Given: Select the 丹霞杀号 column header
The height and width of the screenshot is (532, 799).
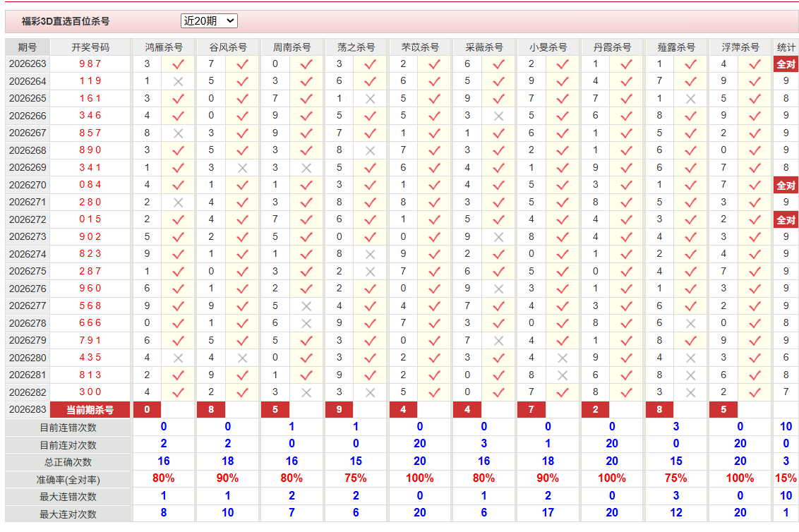Looking at the screenshot, I should tap(612, 47).
